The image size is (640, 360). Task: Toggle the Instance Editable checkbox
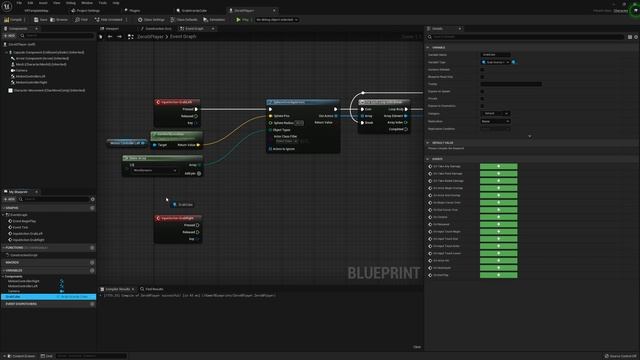coord(482,69)
